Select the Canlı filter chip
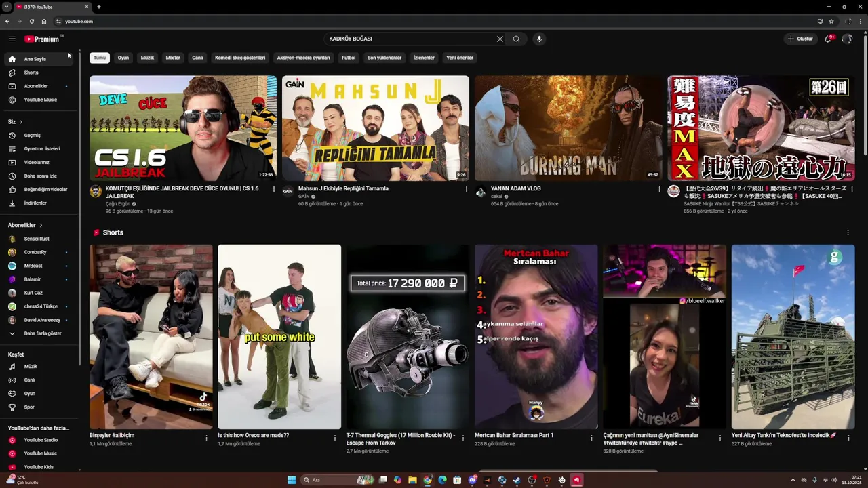The image size is (868, 488). pyautogui.click(x=197, y=58)
